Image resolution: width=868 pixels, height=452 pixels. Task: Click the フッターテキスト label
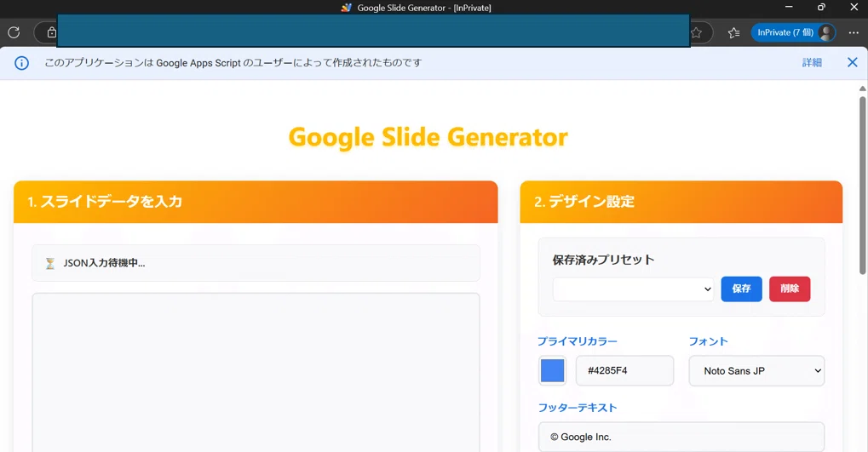[x=578, y=408]
